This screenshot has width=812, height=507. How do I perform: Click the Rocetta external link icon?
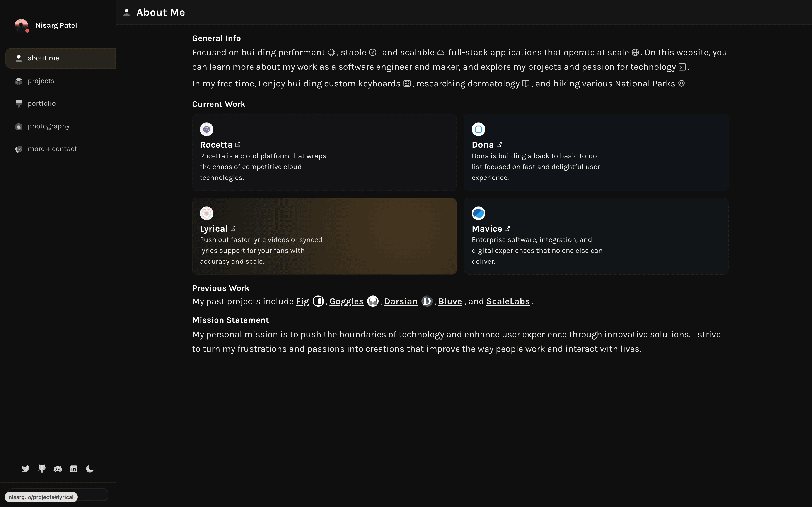pyautogui.click(x=238, y=145)
